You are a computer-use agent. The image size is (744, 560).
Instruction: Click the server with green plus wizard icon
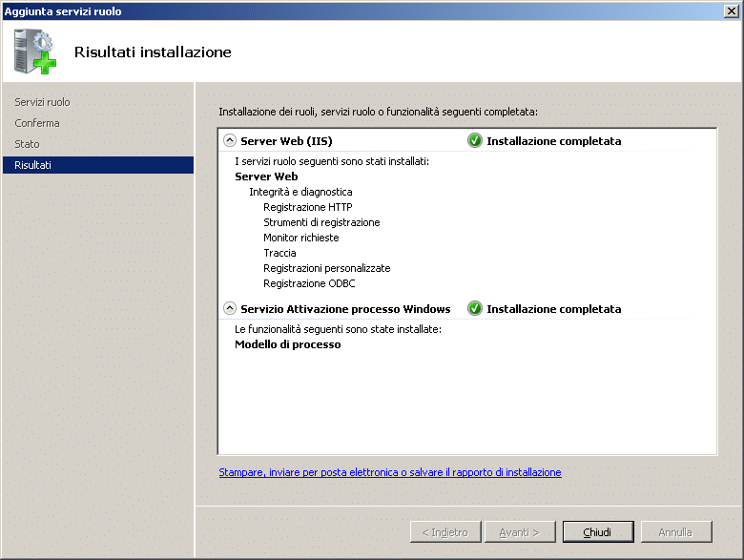click(34, 52)
